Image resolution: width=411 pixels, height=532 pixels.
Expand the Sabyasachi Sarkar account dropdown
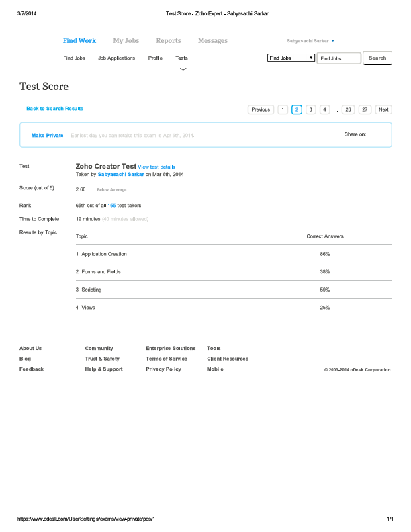[310, 41]
